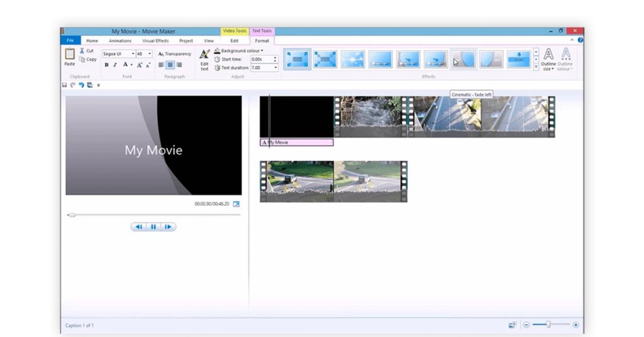Switch to the Animations tab
Screen dimensions: 644x337
[120, 41]
